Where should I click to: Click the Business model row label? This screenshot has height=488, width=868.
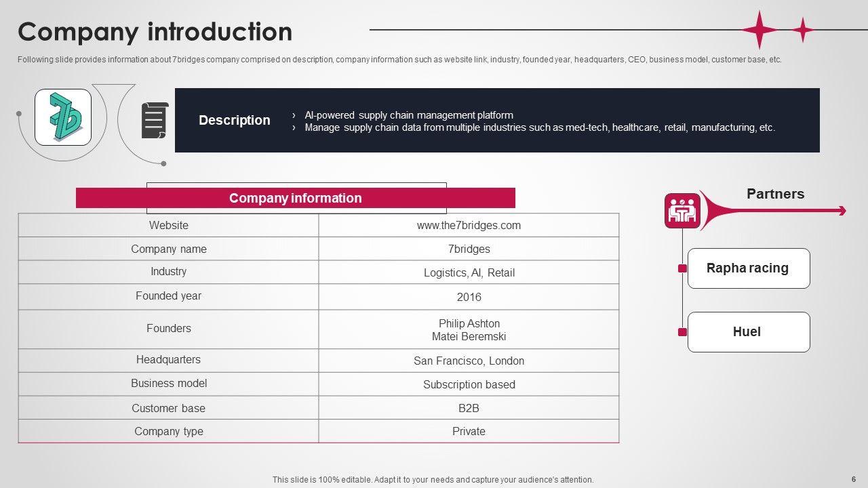tap(169, 383)
